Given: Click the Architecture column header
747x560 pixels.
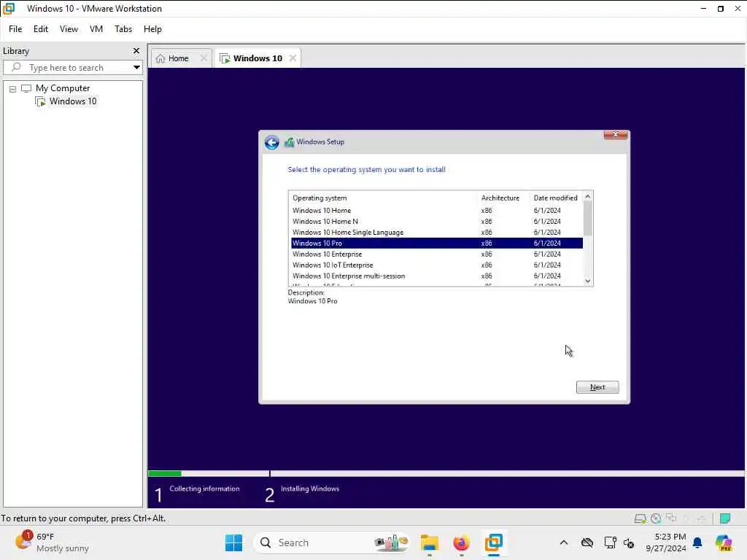Looking at the screenshot, I should (x=503, y=198).
